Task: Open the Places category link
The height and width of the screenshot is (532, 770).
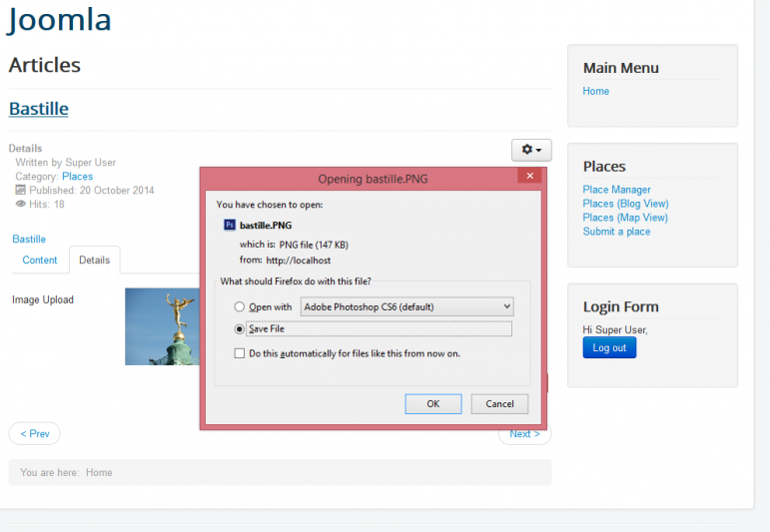Action: (x=77, y=177)
